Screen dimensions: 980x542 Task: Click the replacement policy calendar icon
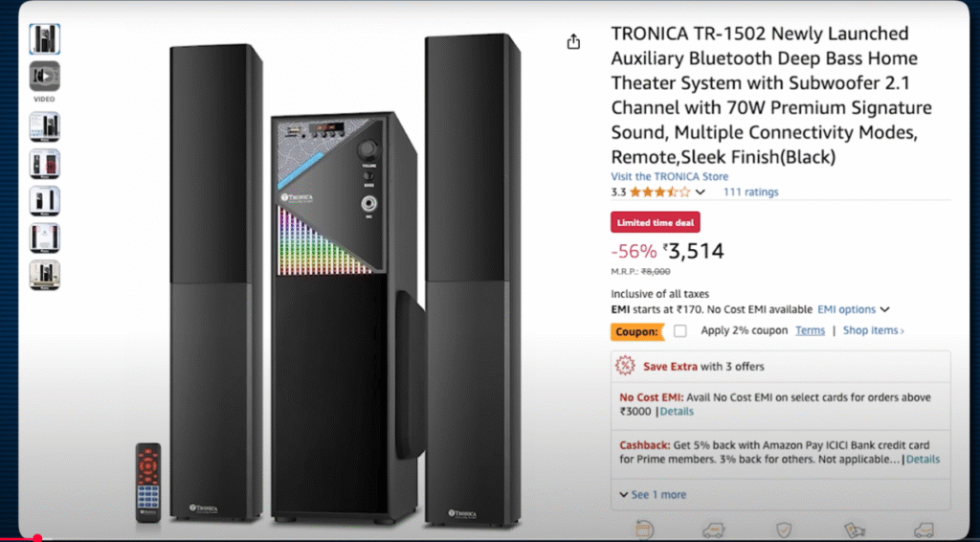click(x=644, y=530)
